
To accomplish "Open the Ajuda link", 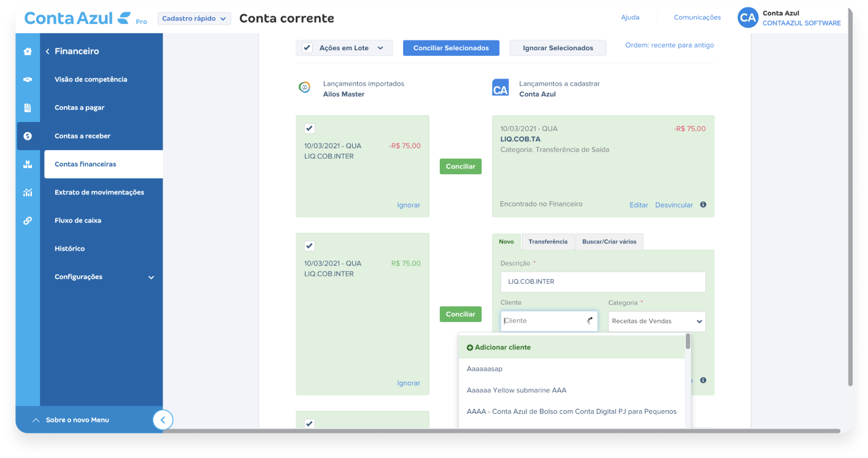I will point(630,18).
